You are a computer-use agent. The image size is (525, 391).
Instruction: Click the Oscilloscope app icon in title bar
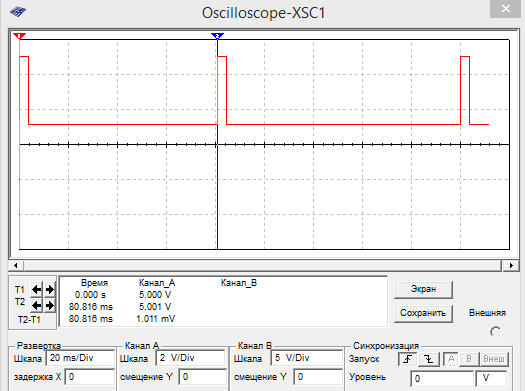(18, 12)
